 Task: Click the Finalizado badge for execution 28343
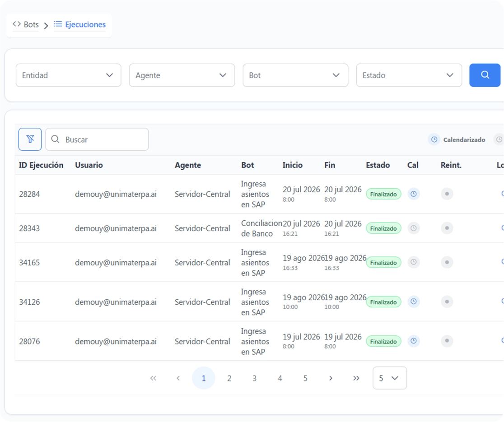pyautogui.click(x=383, y=228)
